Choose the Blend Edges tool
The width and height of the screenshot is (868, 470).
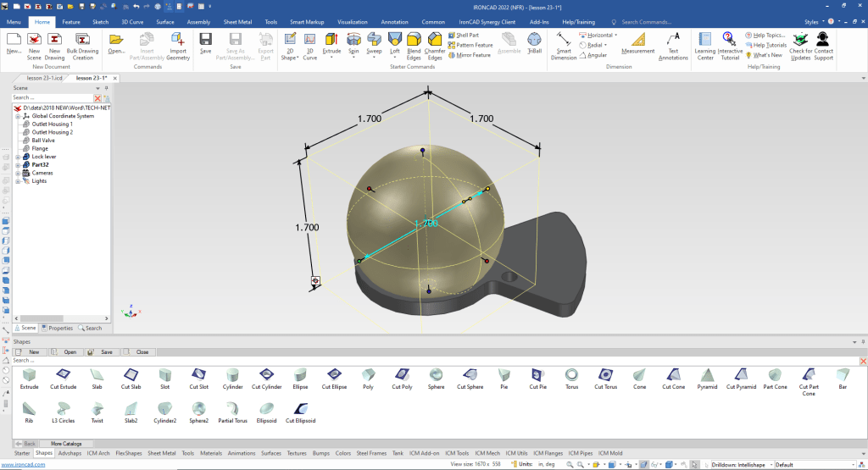[414, 43]
